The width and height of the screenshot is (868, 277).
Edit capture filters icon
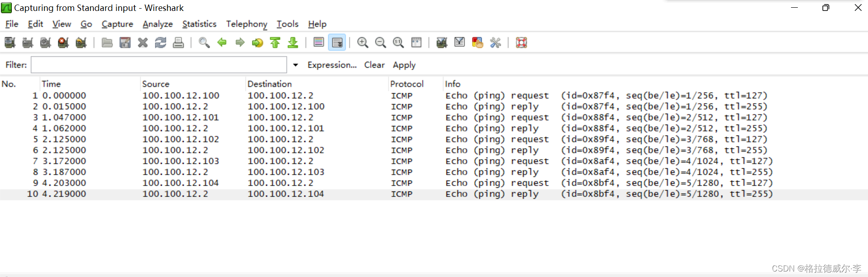pyautogui.click(x=442, y=43)
